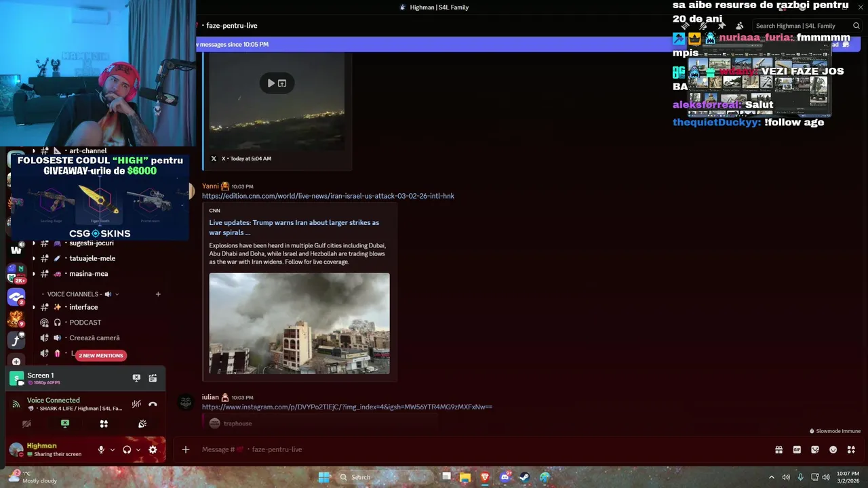The image size is (868, 488).
Task: Open the Instagram link from iulian
Action: pyautogui.click(x=347, y=407)
